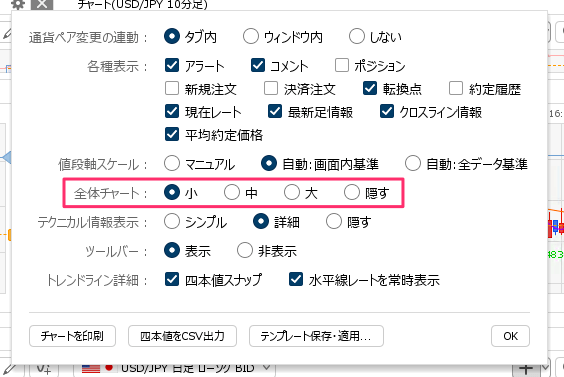Toggle the 現在レート checkbox
Image resolution: width=564 pixels, height=377 pixels.
pos(172,112)
